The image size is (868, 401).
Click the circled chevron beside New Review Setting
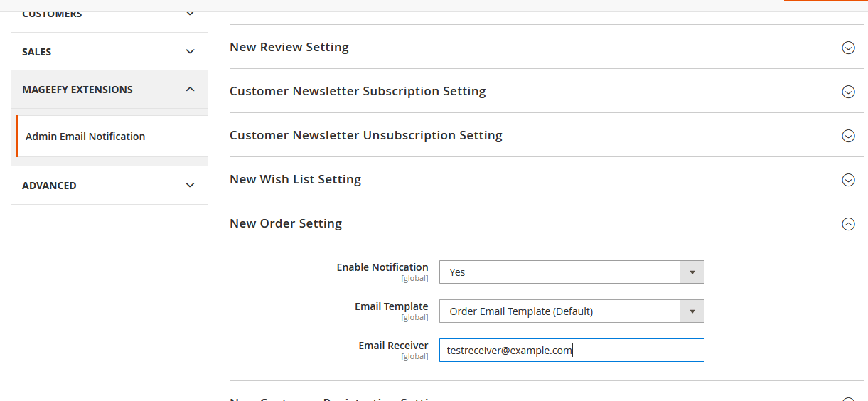click(848, 48)
